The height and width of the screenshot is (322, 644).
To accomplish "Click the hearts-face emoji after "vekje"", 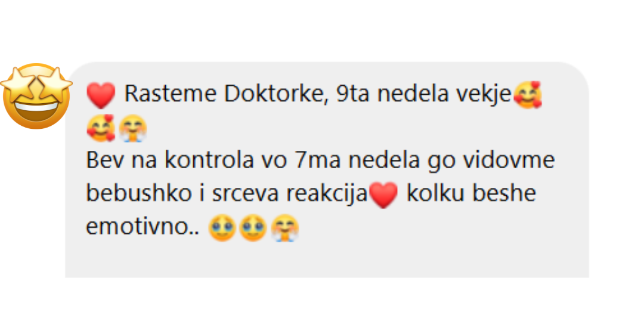I will 528,95.
